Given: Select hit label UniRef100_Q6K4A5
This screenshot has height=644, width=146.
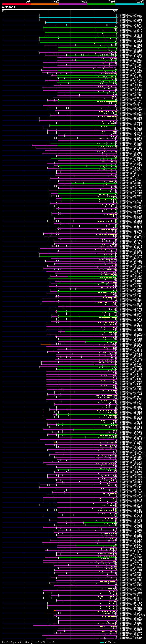Looking at the screenshot, I should click(131, 339).
